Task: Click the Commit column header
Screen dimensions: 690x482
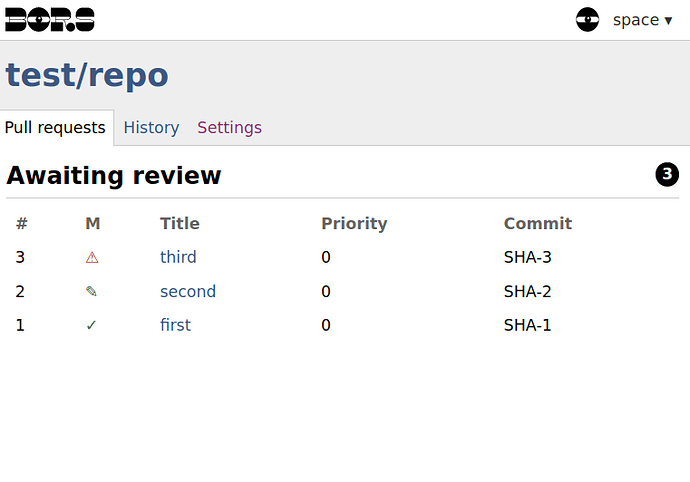Action: tap(538, 223)
